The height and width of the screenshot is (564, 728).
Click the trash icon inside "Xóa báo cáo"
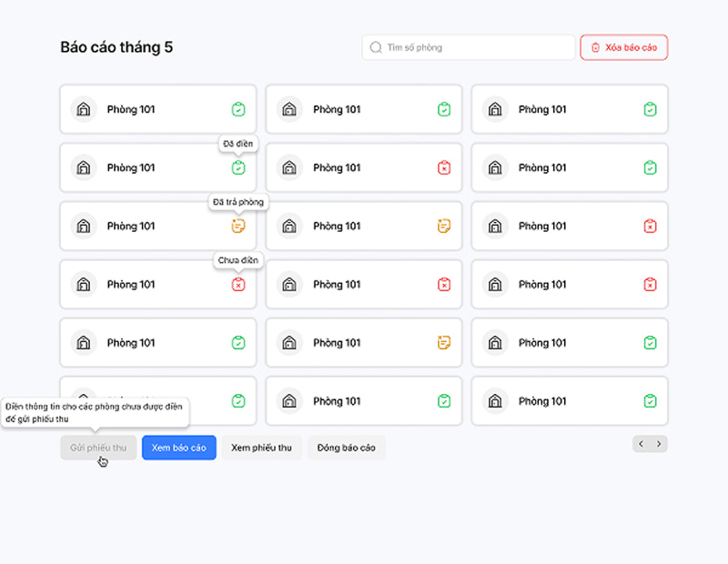(595, 47)
